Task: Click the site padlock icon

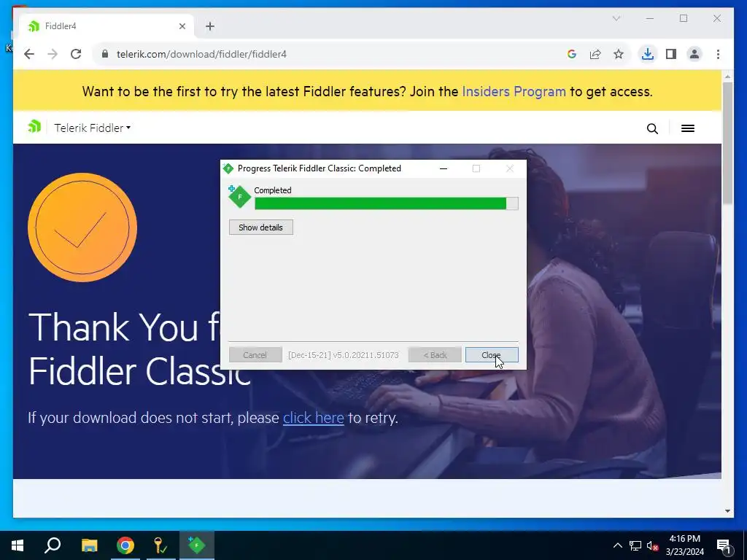Action: click(x=105, y=54)
